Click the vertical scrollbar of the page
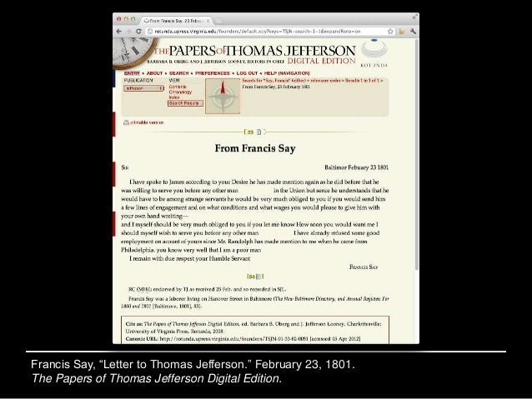The width and height of the screenshot is (532, 399). (417, 154)
